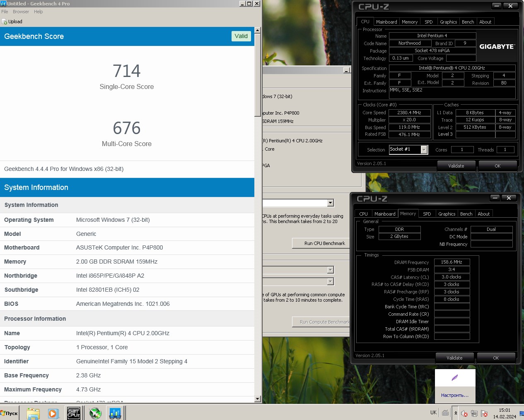
Task: Click the Geekbench scrollbar up arrow
Action: [x=258, y=30]
